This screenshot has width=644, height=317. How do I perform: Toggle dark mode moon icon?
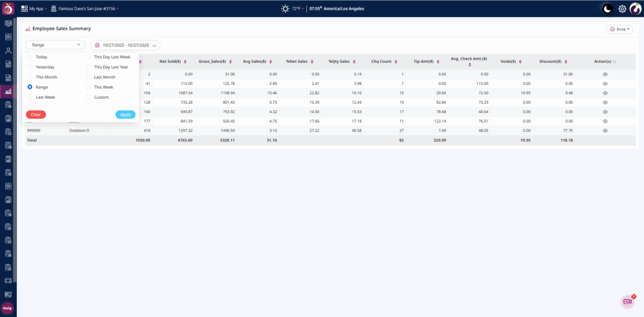tap(607, 9)
